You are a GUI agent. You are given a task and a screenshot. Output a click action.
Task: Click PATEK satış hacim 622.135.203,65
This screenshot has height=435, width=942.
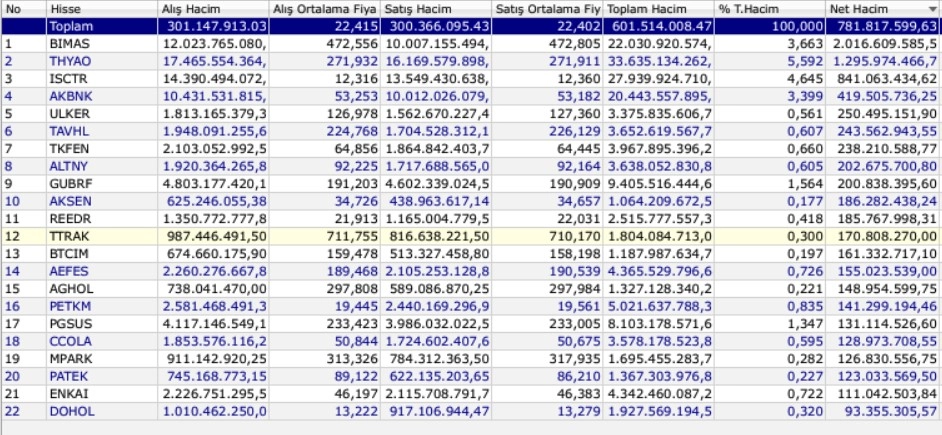(438, 376)
